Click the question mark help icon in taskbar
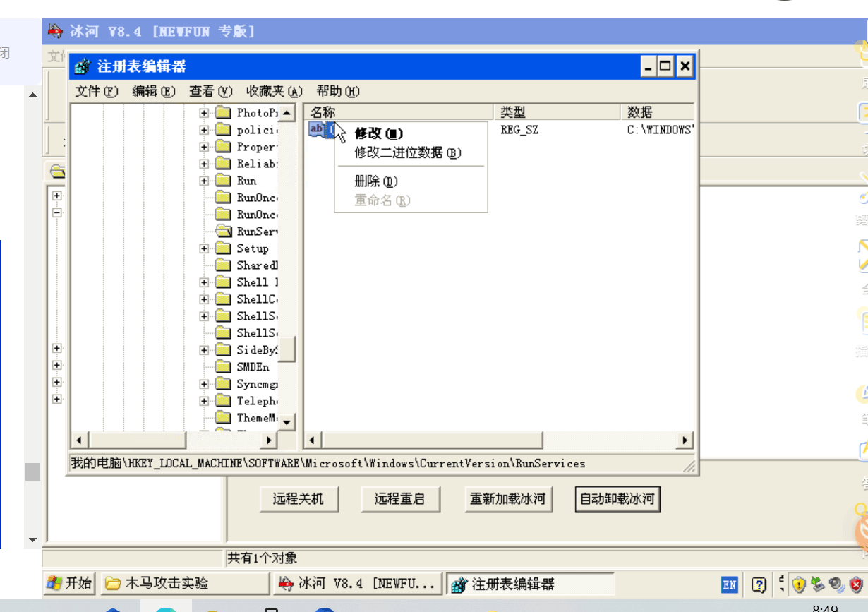This screenshot has width=868, height=612. [x=759, y=584]
